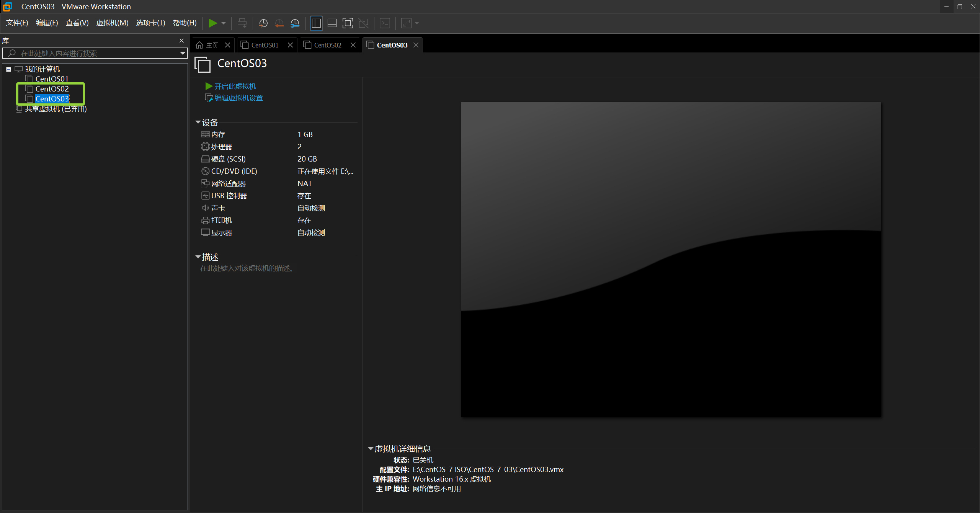This screenshot has height=513, width=980.
Task: Collapse the 虚拟机详细信息 section
Action: pos(370,448)
